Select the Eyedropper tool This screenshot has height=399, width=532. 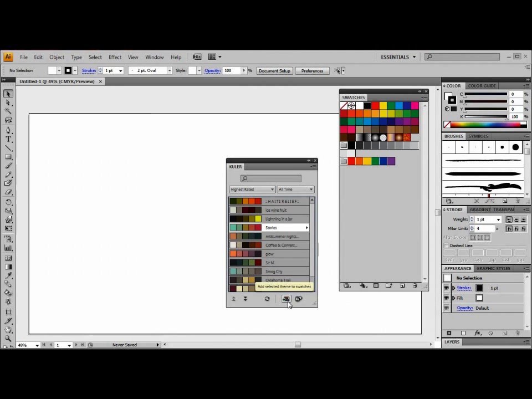click(8, 275)
